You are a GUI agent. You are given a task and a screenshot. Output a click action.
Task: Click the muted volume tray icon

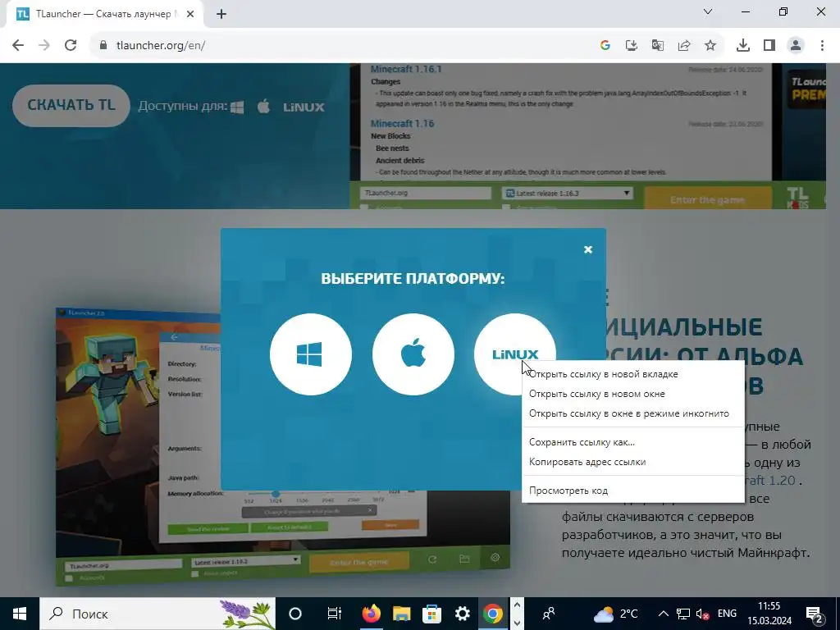[x=702, y=614]
